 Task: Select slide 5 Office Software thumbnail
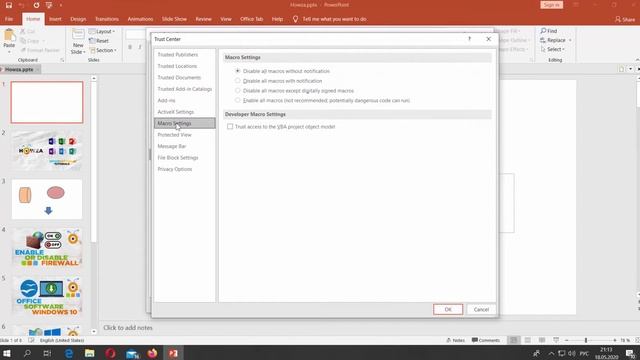click(47, 296)
